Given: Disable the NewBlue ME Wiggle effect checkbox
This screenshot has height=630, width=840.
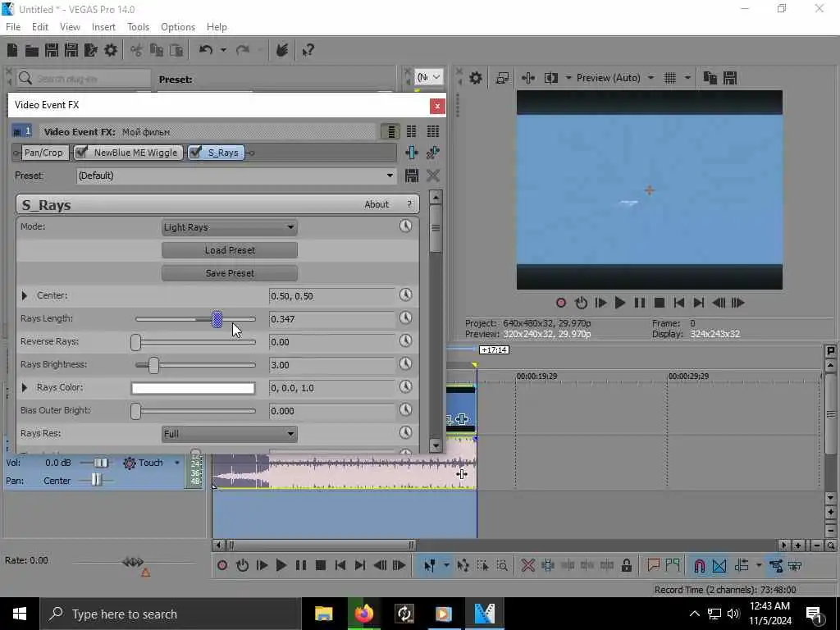Looking at the screenshot, I should point(81,153).
